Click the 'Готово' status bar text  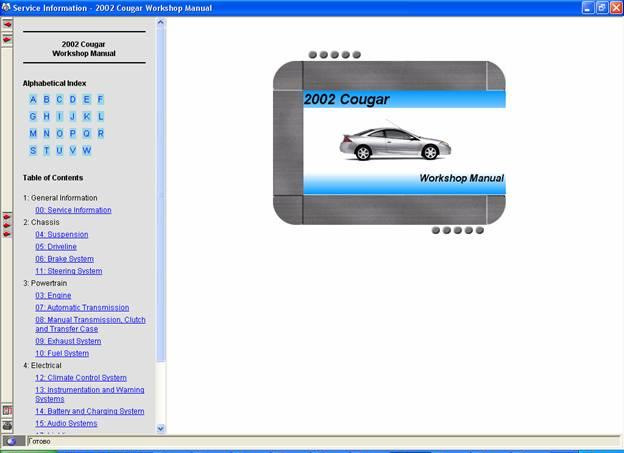click(x=39, y=441)
